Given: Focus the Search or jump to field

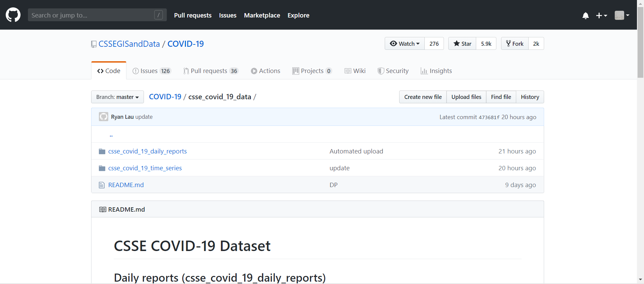Looking at the screenshot, I should (x=97, y=15).
